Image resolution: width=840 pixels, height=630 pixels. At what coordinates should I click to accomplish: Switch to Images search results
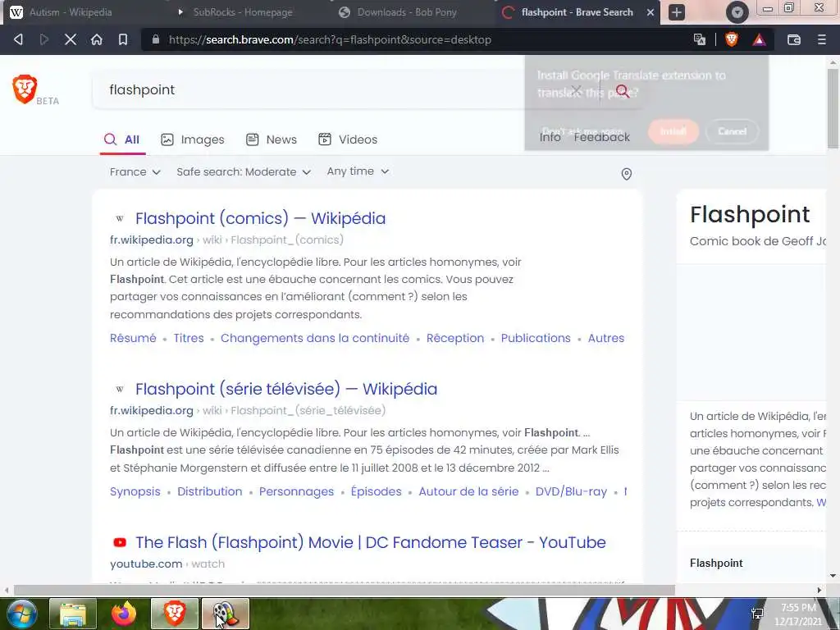pos(192,139)
